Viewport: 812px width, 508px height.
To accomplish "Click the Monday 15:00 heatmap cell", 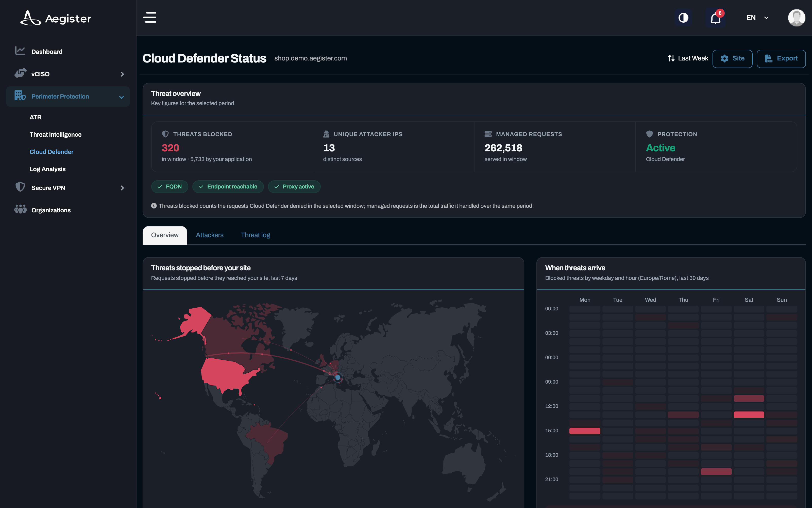I will (584, 431).
